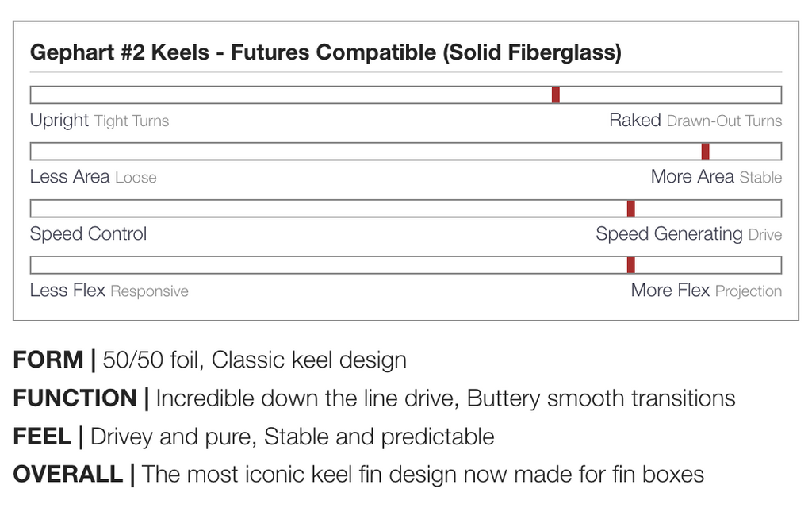
Task: Click the 'More Flex' label
Action: click(669, 291)
